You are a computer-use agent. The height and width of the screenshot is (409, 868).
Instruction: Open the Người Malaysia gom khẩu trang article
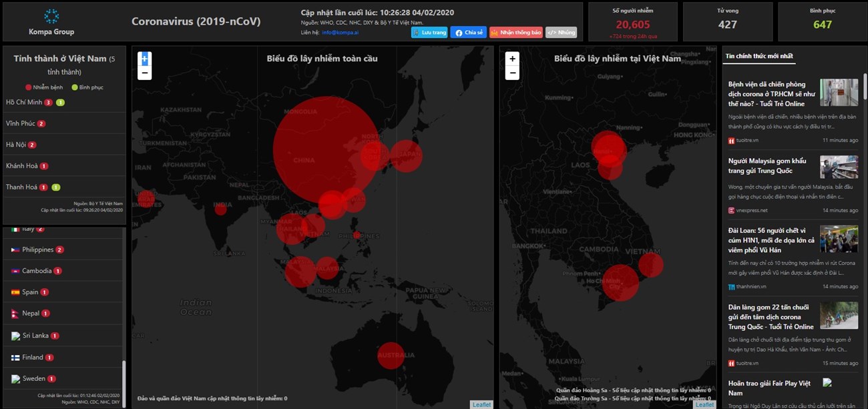coord(767,165)
